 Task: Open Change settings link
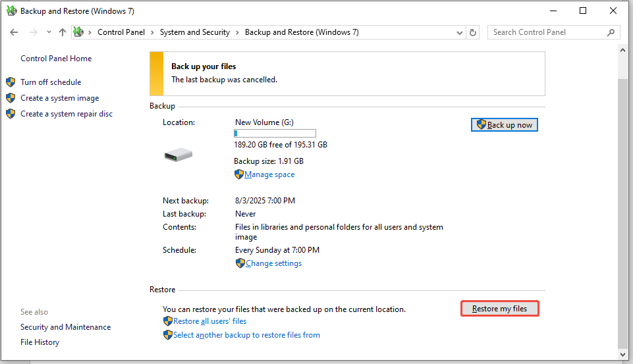(273, 263)
